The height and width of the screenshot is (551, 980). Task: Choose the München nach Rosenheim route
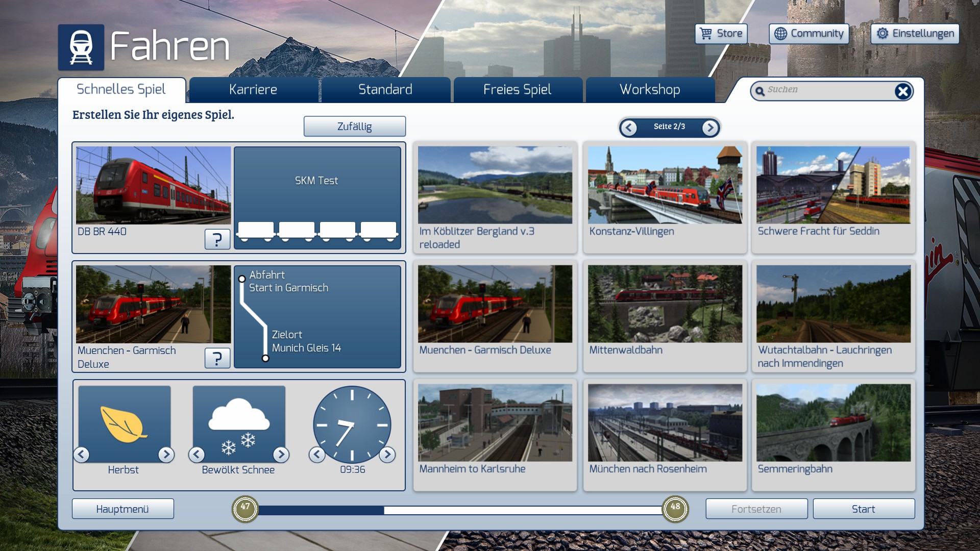click(x=665, y=435)
